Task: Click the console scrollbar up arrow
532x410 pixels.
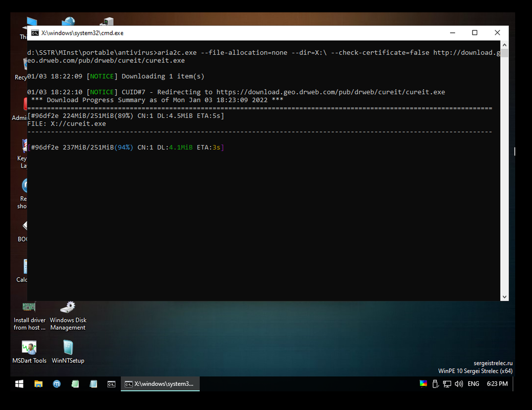Action: pos(504,45)
